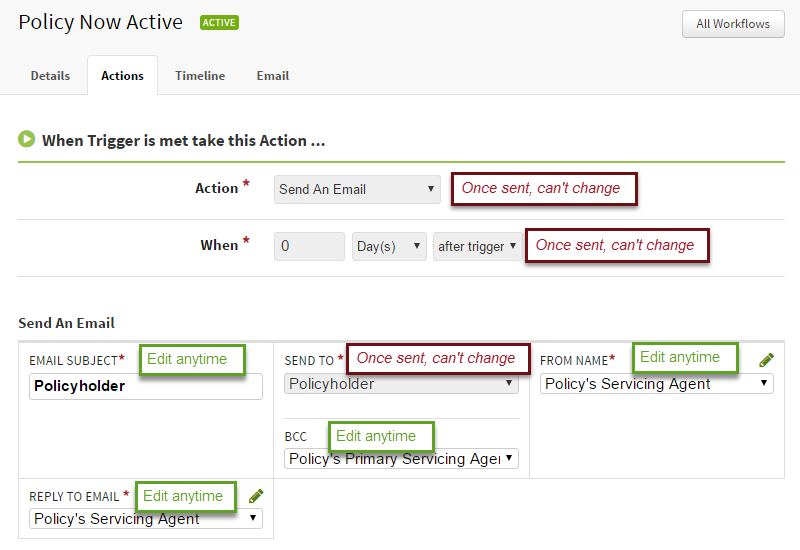800x550 pixels.
Task: Click the pencil icon beside Reply To Email
Action: (x=256, y=496)
